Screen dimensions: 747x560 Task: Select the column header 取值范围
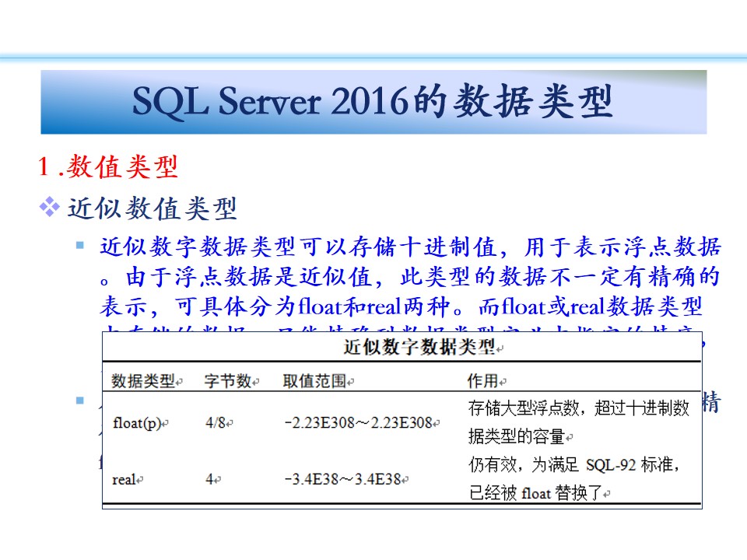pos(315,381)
